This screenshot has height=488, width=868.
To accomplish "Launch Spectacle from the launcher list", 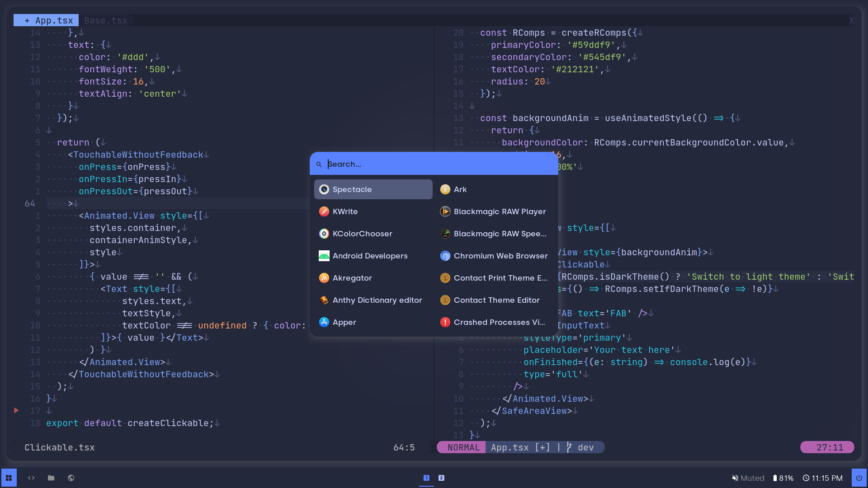I will click(373, 189).
